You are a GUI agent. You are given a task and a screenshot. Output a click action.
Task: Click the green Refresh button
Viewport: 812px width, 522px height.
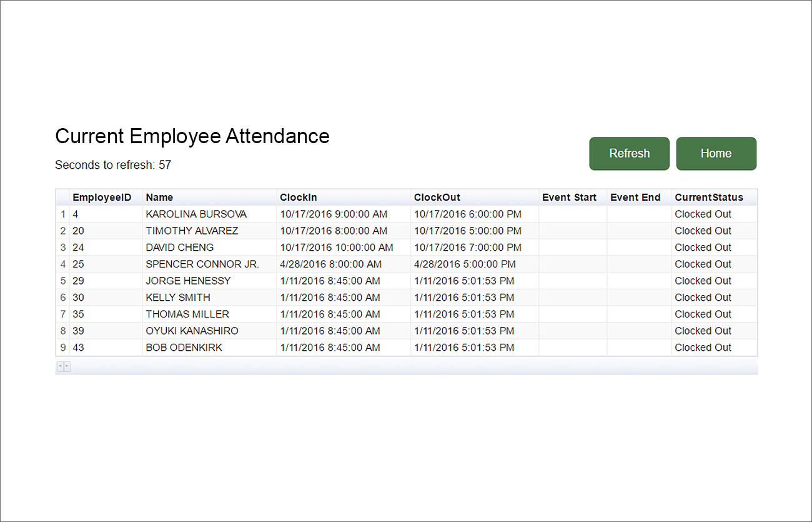coord(629,154)
